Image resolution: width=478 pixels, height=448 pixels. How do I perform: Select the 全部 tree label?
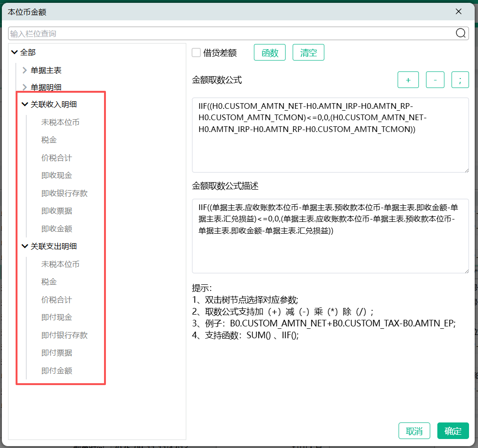28,52
